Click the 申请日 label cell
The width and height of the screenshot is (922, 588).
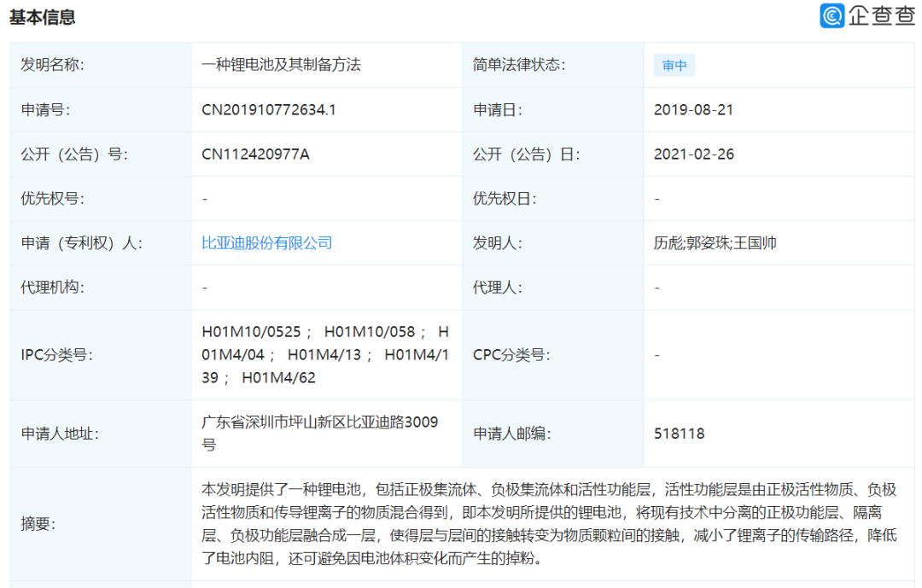(x=552, y=110)
